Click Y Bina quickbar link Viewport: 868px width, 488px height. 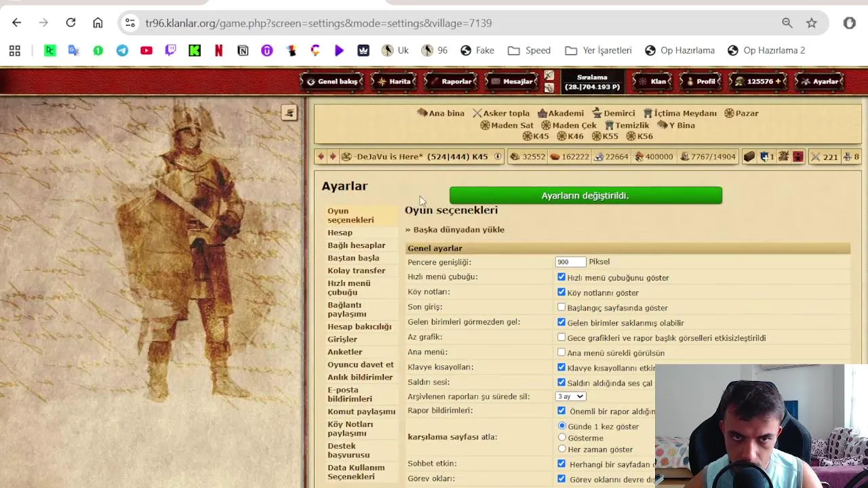(x=676, y=125)
